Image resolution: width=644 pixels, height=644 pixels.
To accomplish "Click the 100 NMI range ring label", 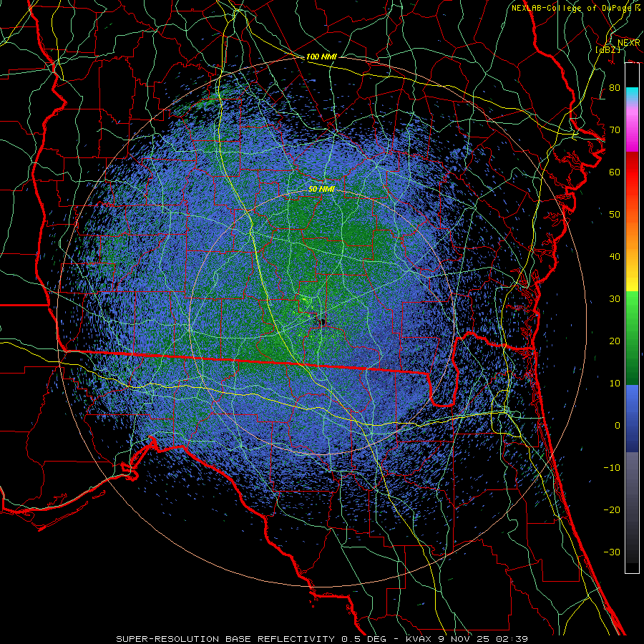I will [321, 57].
